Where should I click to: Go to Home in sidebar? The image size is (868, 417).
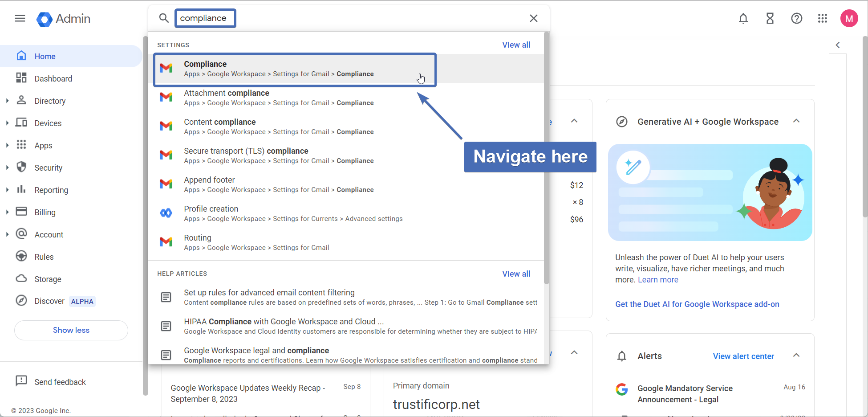[x=71, y=56]
